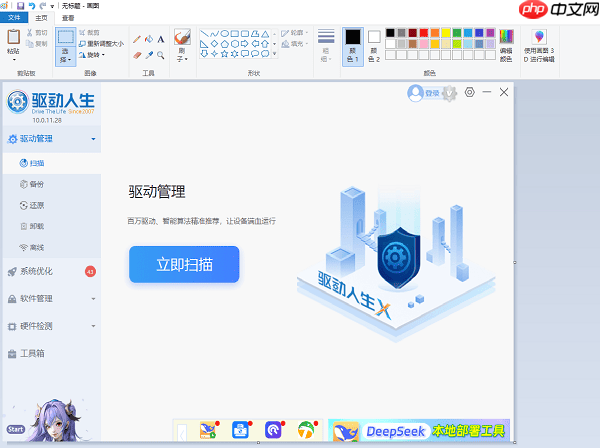Viewport: 600px width, 448px height.
Task: Select the Text tool
Action: pos(161,39)
